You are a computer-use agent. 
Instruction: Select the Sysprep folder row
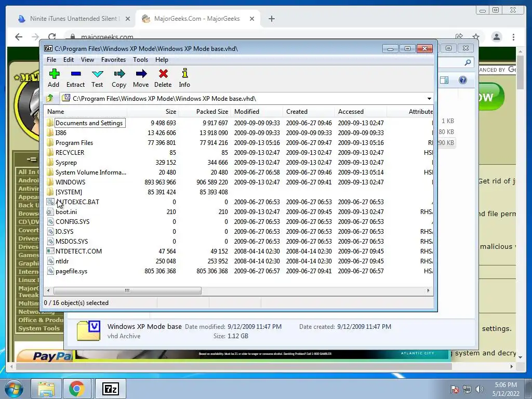tap(238, 163)
